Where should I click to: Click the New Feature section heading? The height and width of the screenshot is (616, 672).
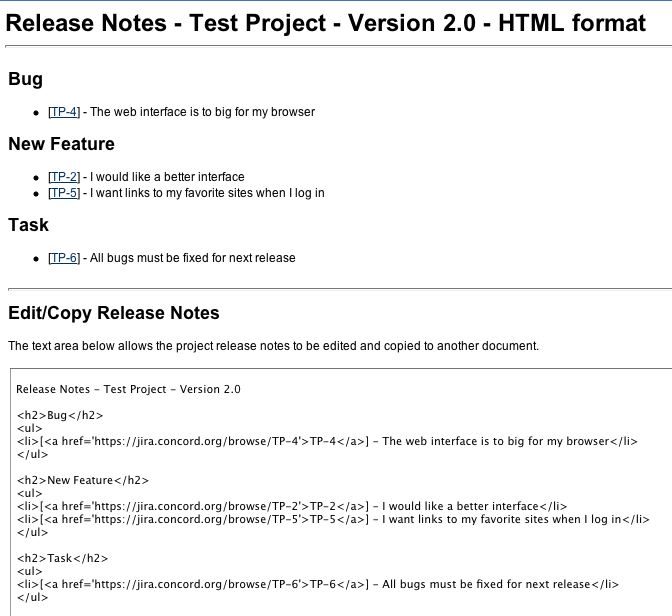point(61,144)
